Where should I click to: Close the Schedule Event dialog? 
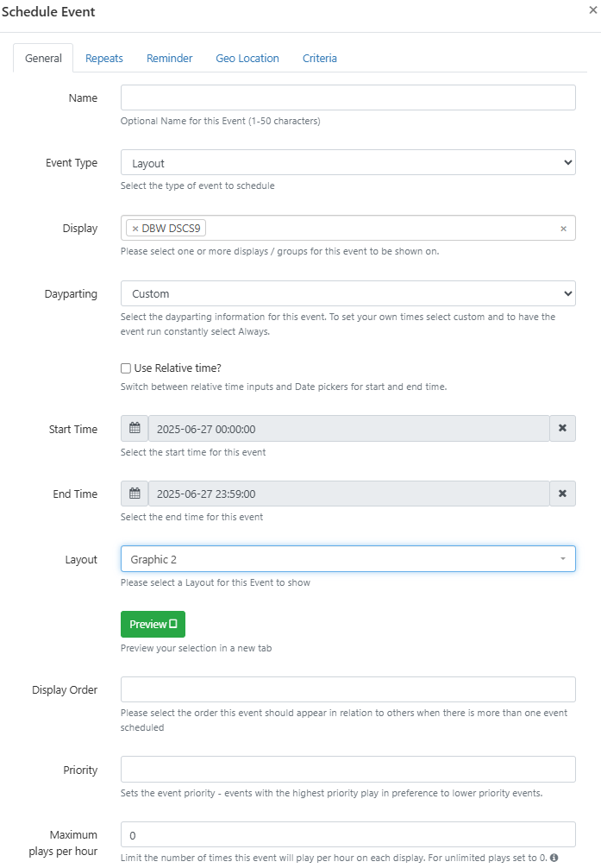pyautogui.click(x=592, y=10)
